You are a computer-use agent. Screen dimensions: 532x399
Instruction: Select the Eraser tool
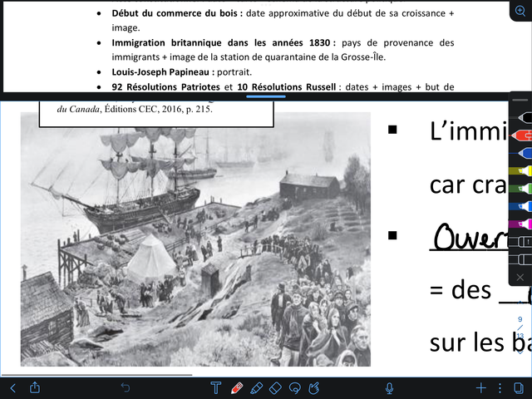point(275,388)
